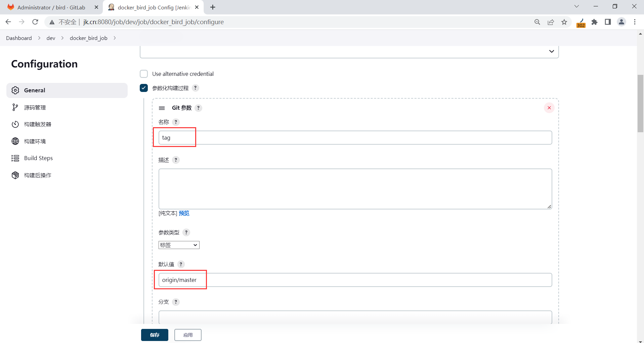The width and height of the screenshot is (644, 343).
Task: Uncheck 参数化构建过程 checkbox
Action: pos(144,88)
